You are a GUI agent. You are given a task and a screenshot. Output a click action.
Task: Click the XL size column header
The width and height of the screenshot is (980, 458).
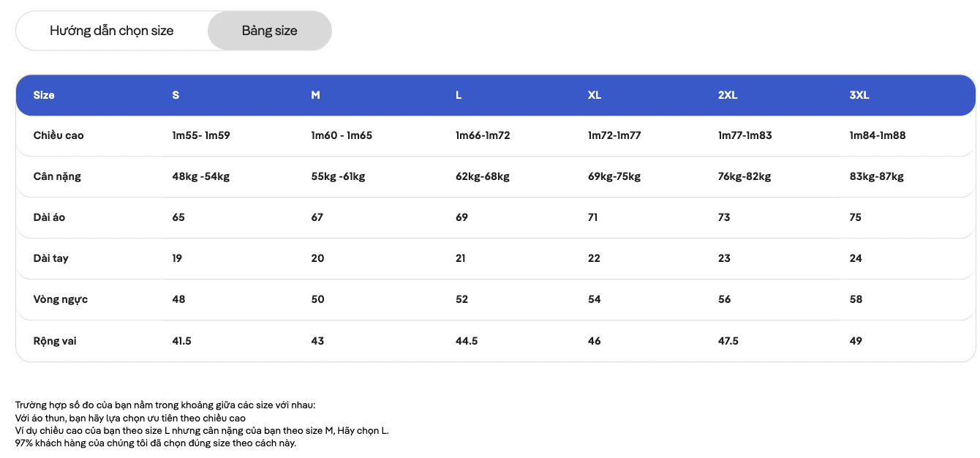coord(595,95)
